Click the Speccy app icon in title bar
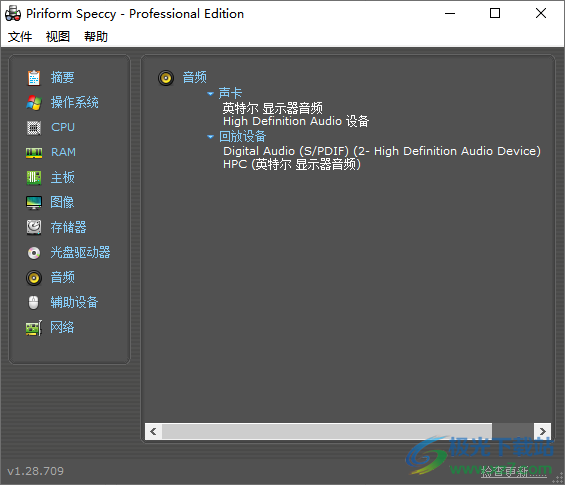Viewport: 565px width, 485px height. [13, 14]
